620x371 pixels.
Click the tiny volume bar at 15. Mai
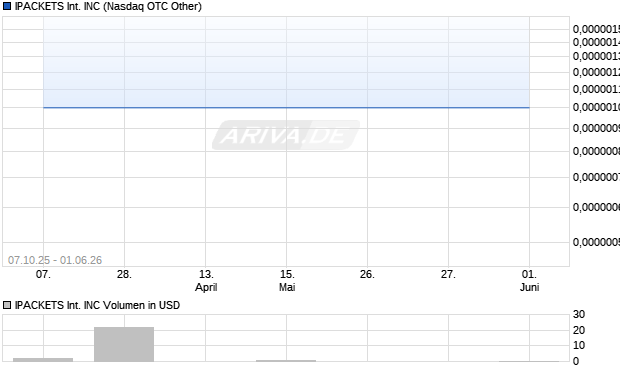(286, 361)
